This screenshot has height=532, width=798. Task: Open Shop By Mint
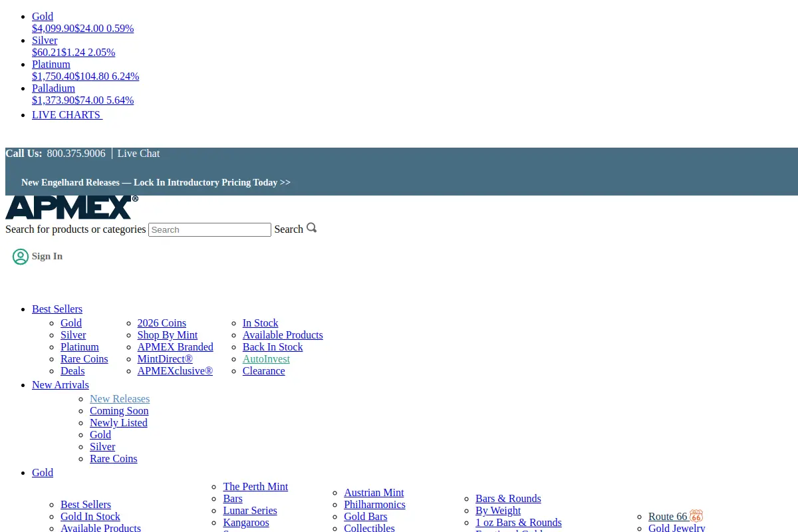(168, 335)
